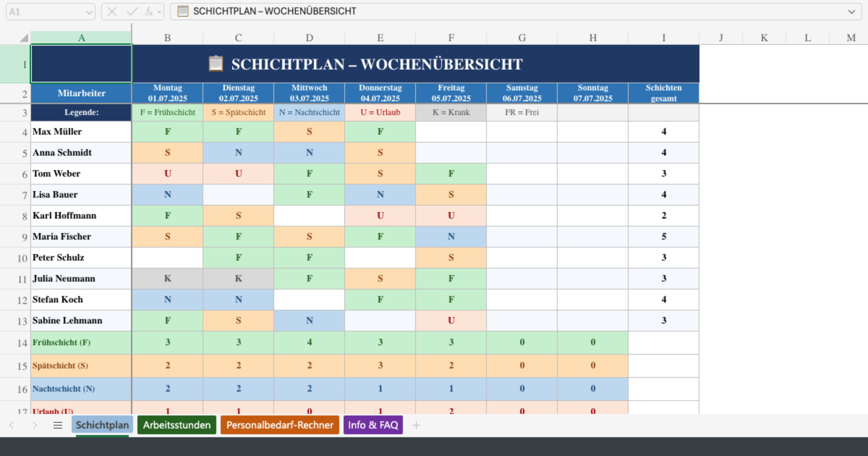Expand the formula bar with right chevron
Screen dimensions: 868x456
pyautogui.click(x=852, y=11)
